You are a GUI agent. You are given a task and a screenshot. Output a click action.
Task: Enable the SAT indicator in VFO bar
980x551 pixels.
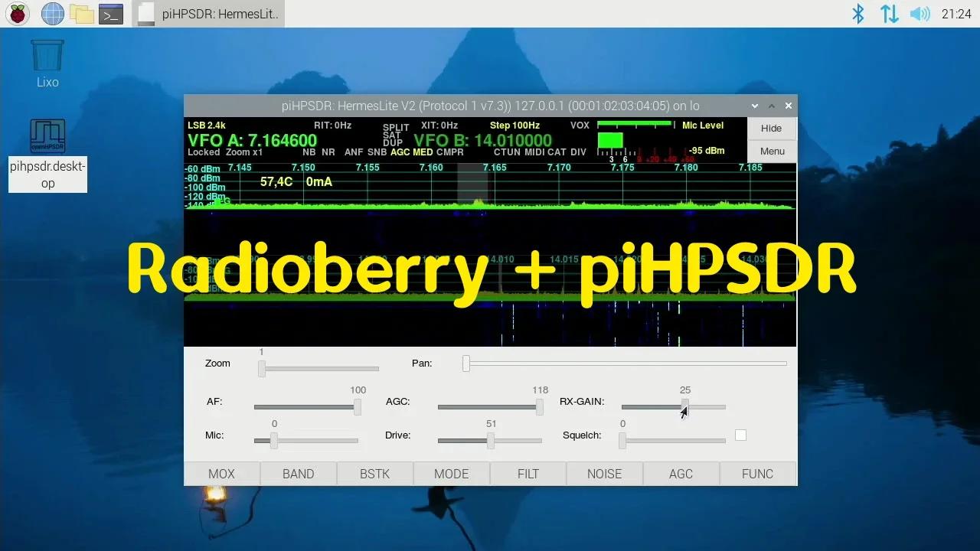393,135
